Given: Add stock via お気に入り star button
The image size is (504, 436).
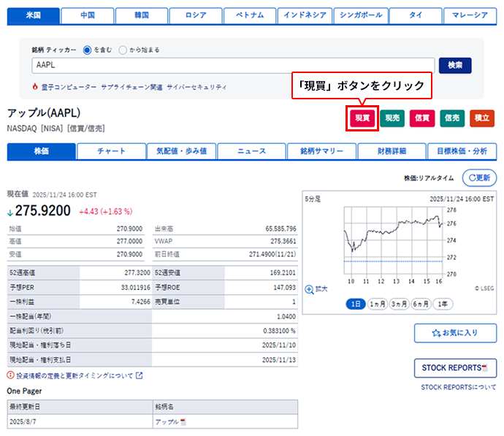Looking at the screenshot, I should coord(455,333).
